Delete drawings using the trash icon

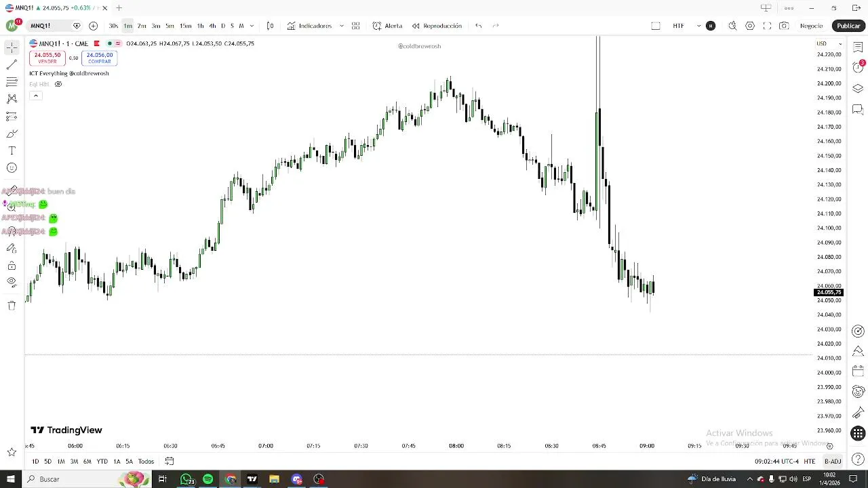point(12,306)
